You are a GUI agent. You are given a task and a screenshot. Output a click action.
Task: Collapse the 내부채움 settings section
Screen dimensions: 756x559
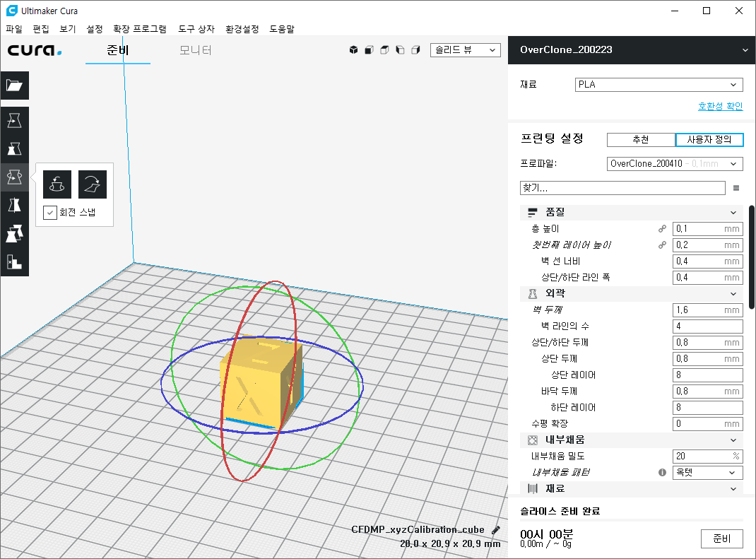(733, 440)
